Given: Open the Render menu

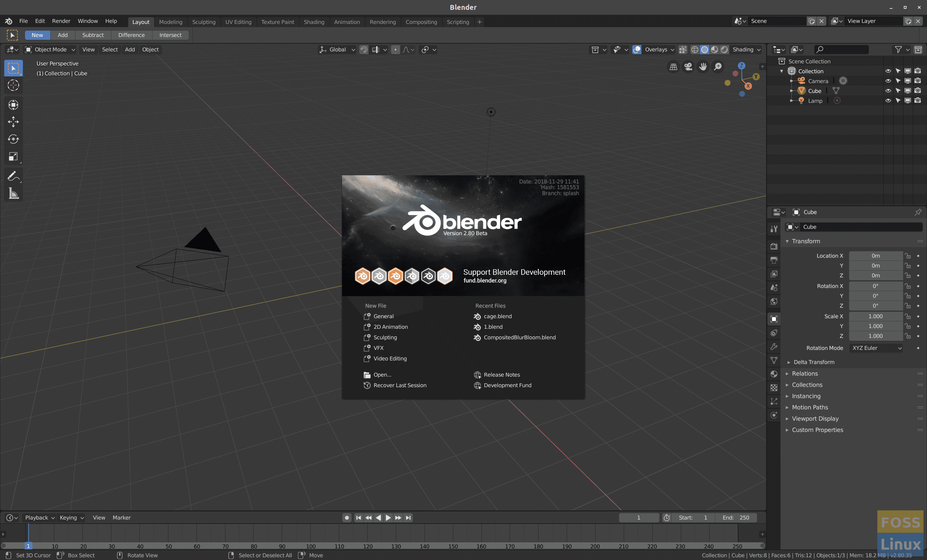Looking at the screenshot, I should click(61, 21).
